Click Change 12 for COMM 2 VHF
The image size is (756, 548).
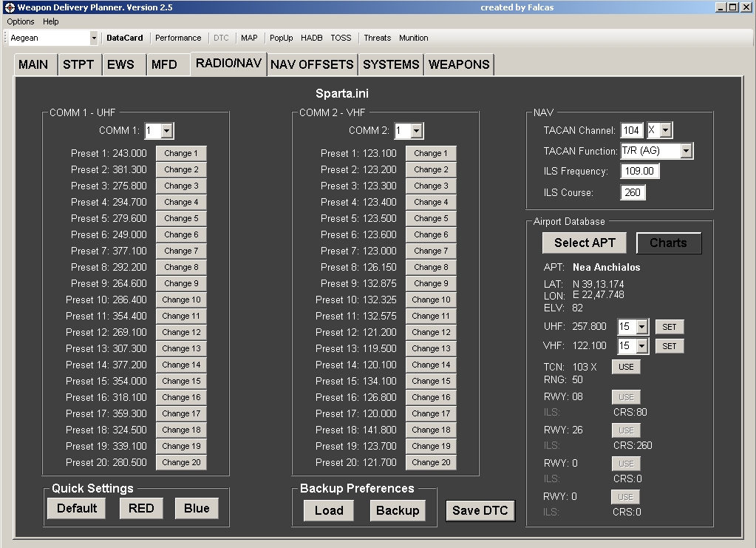pos(431,332)
